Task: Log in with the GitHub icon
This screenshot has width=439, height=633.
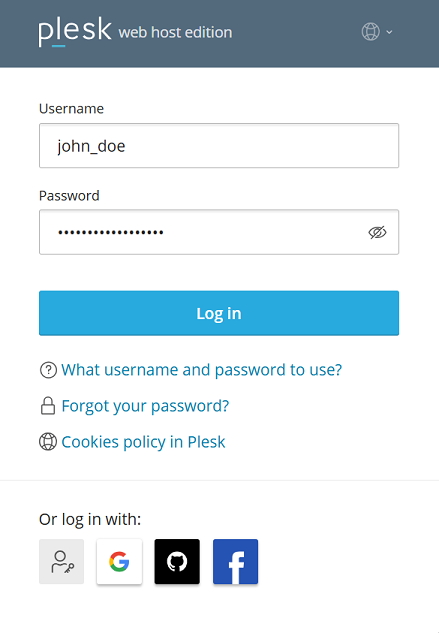Action: [177, 561]
